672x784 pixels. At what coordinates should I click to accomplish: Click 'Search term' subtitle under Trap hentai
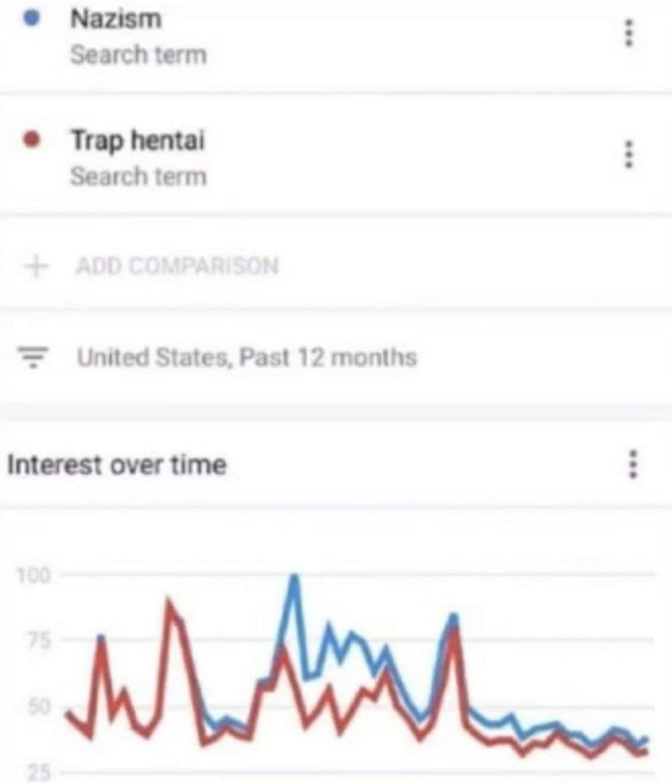point(138,176)
